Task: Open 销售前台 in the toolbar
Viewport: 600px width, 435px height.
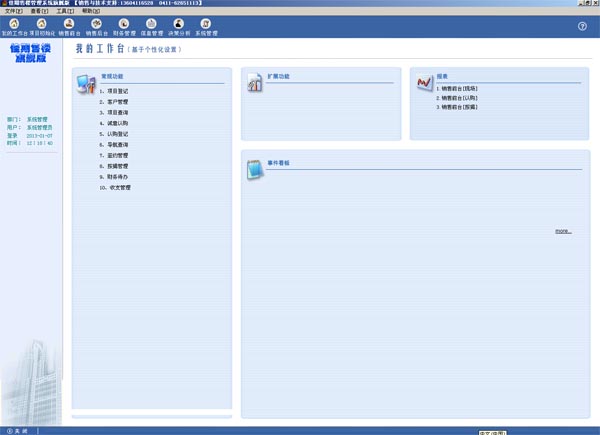Action: point(69,28)
